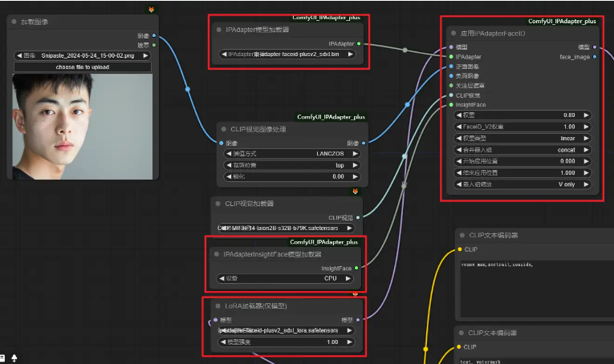This screenshot has height=364, width=614.
Task: Click the 图像 input port of the CLIP视觉图像处理 node
Action: (x=222, y=143)
